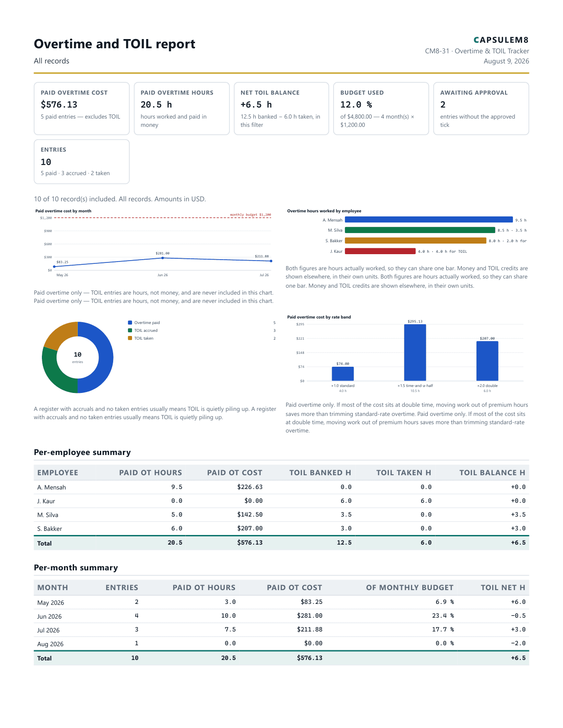Click A. Mensah's paid OT cost $226.63
This screenshot has height=728, width=563.
tap(250, 487)
